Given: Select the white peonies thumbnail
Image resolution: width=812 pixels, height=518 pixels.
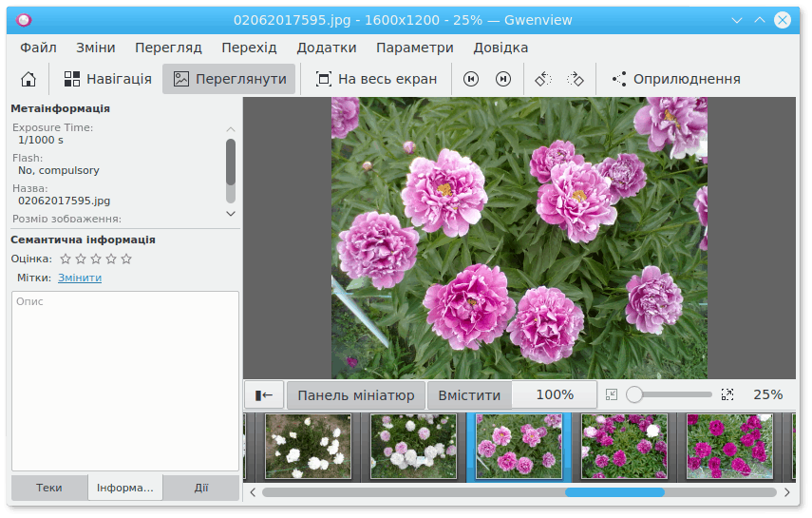Looking at the screenshot, I should pos(308,446).
